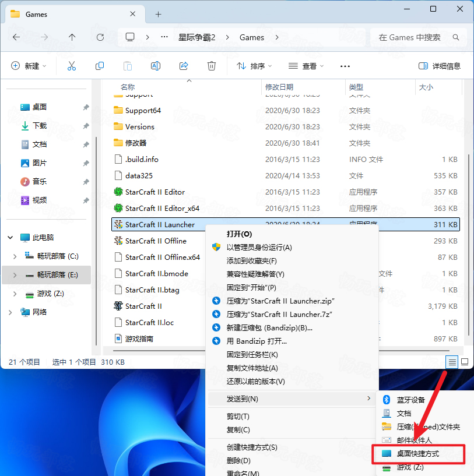This screenshot has height=476, width=474.
Task: Click the Share icon in toolbar
Action: click(184, 66)
